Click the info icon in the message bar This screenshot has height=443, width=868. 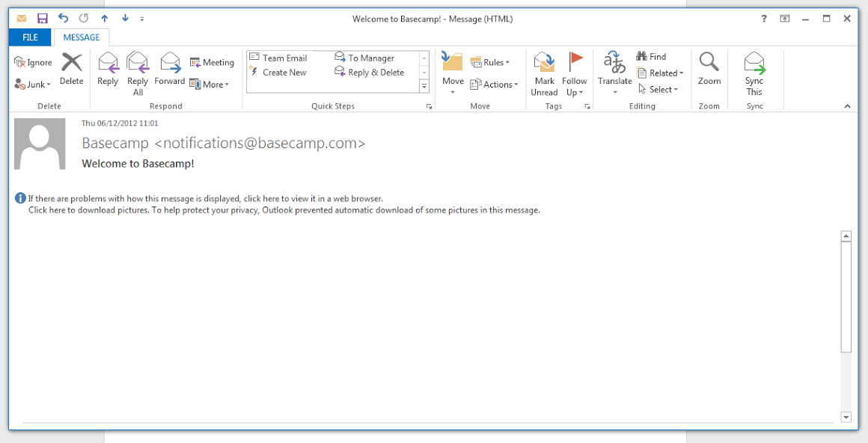coord(20,198)
